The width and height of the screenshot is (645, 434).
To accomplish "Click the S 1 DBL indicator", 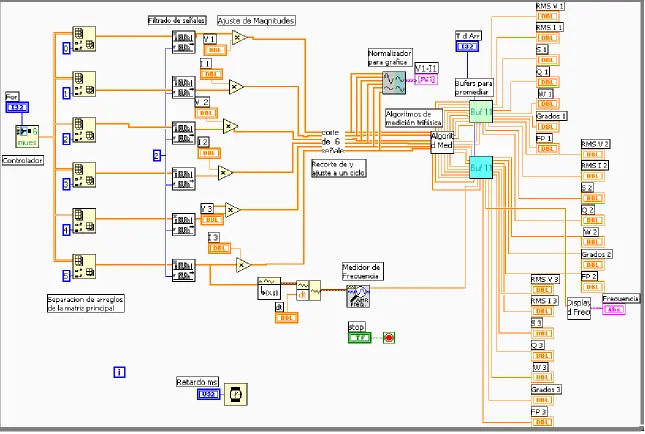I will coord(548,60).
